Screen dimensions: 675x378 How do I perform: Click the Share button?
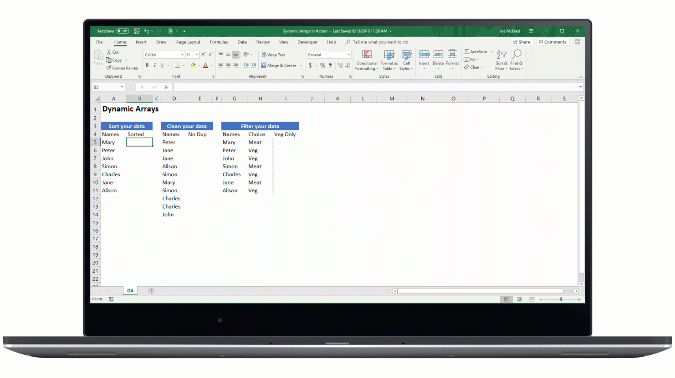tap(522, 42)
